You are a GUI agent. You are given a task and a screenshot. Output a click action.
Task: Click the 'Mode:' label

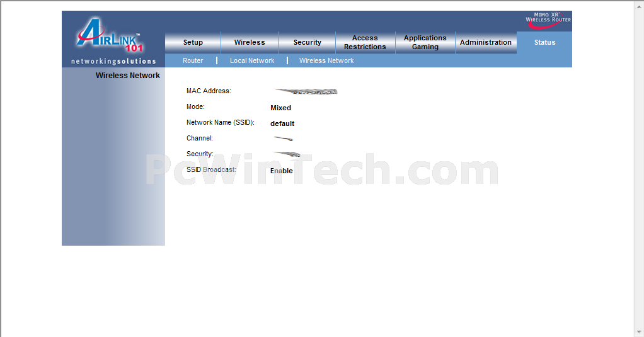coord(195,106)
